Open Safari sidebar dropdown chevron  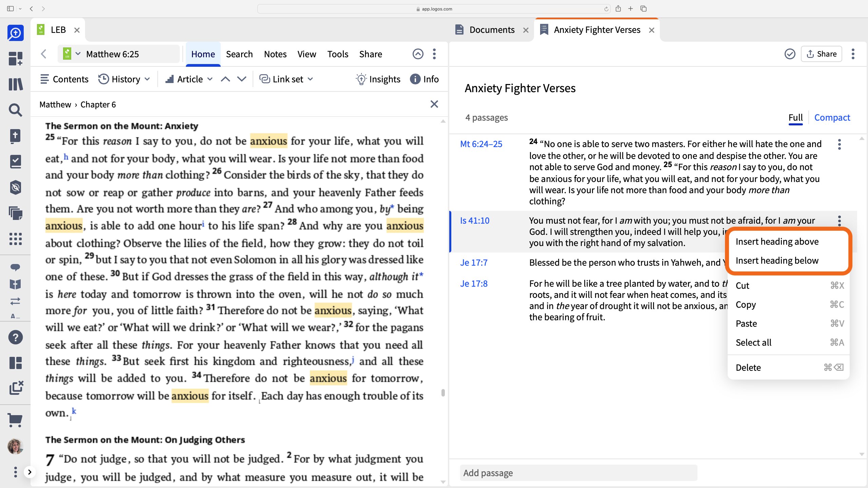pyautogui.click(x=20, y=9)
